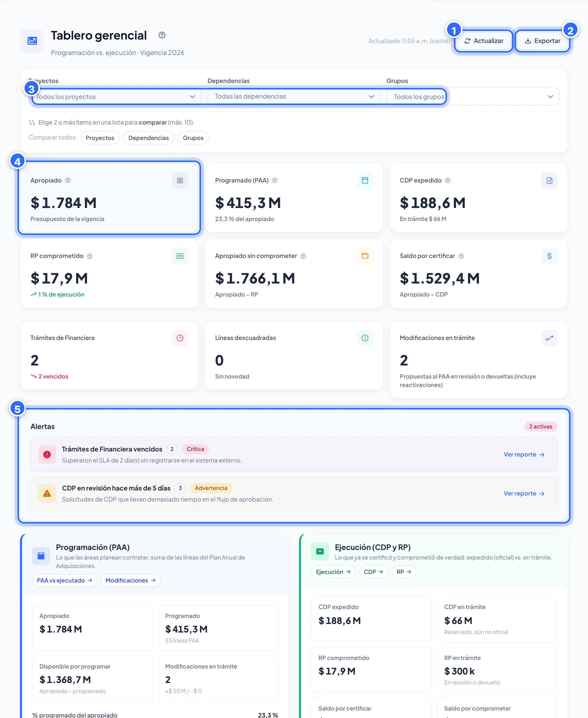The width and height of the screenshot is (588, 718).
Task: Compare all Dependencias chip
Action: tap(148, 138)
